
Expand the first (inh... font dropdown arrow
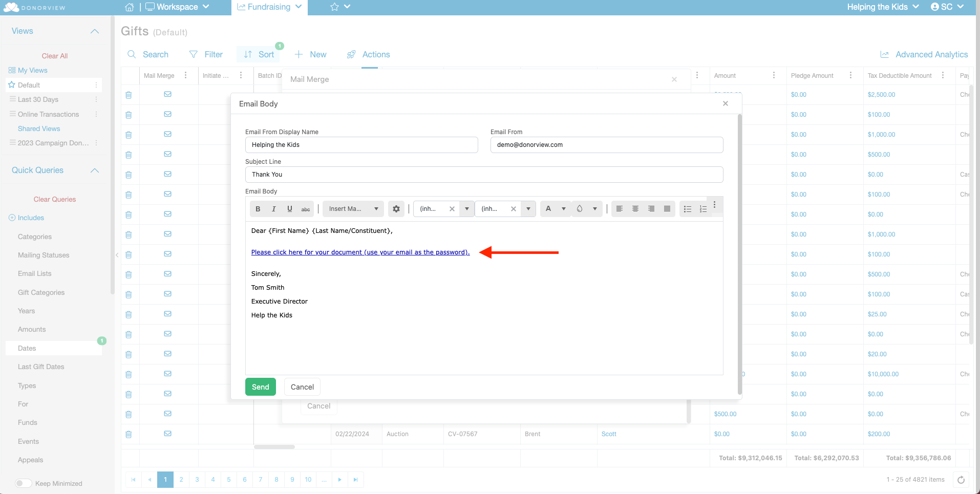click(467, 209)
